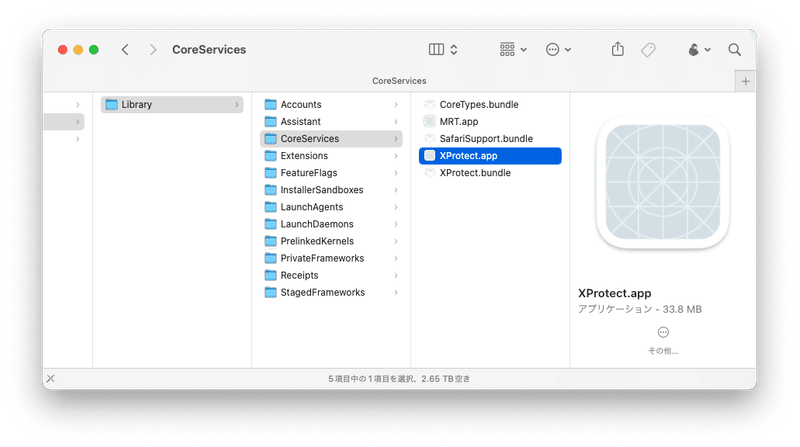Expand the dropdown arrow next to hand icon
800x447 pixels.
708,50
